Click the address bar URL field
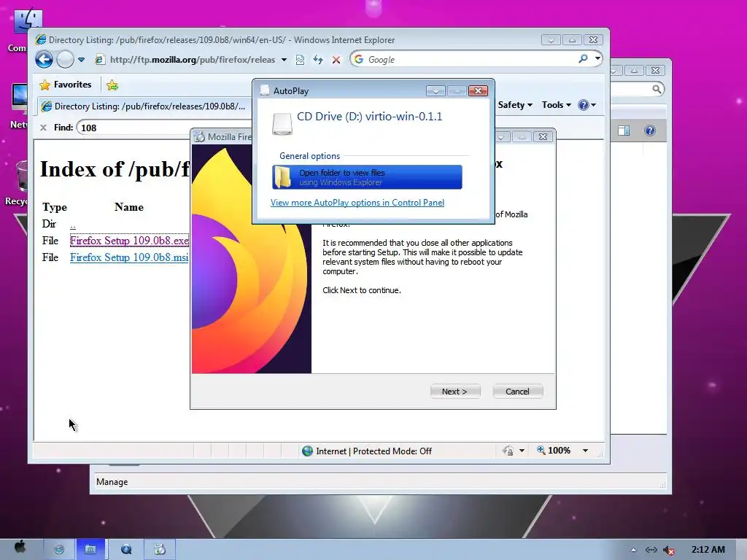The height and width of the screenshot is (560, 747). [x=193, y=60]
